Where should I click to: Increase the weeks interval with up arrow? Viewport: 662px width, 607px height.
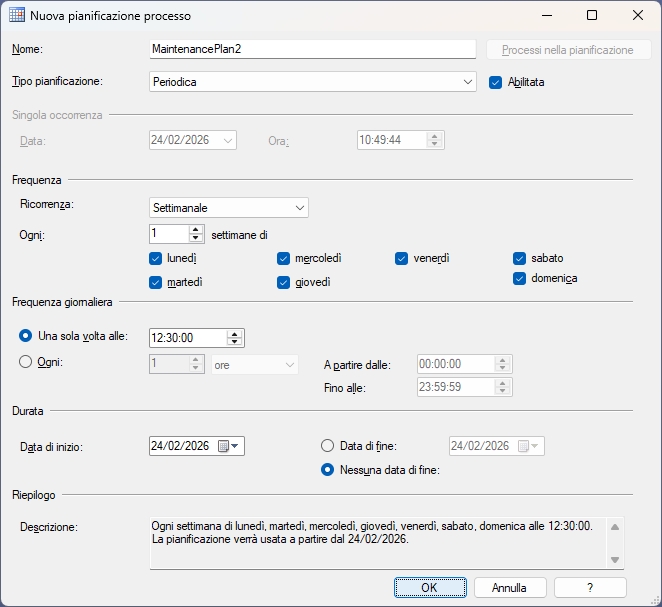[196, 229]
